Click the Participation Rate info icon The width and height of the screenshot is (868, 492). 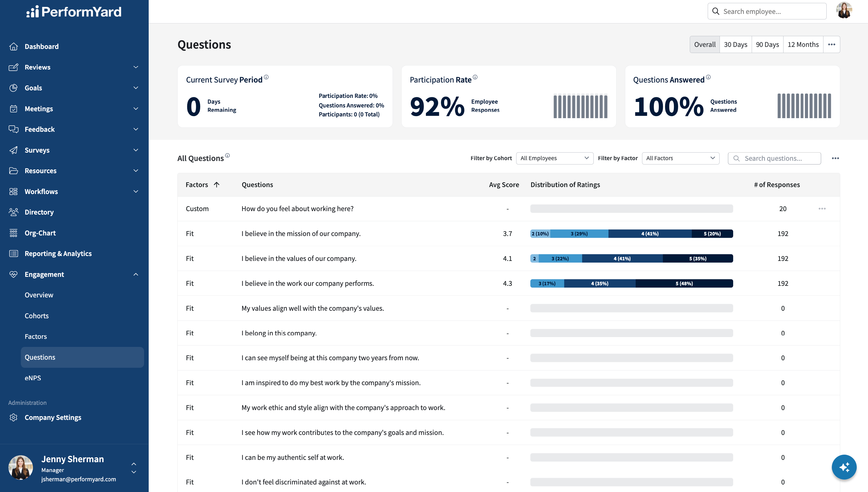(475, 77)
